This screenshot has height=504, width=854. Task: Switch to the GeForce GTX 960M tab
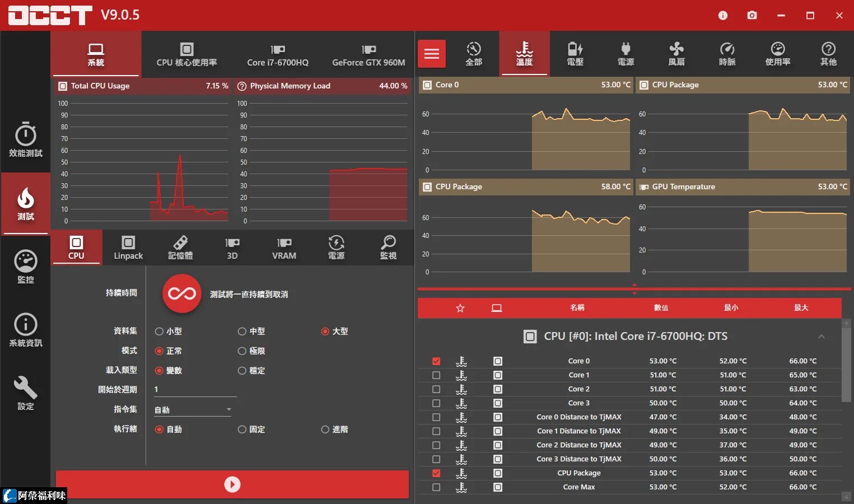click(368, 54)
